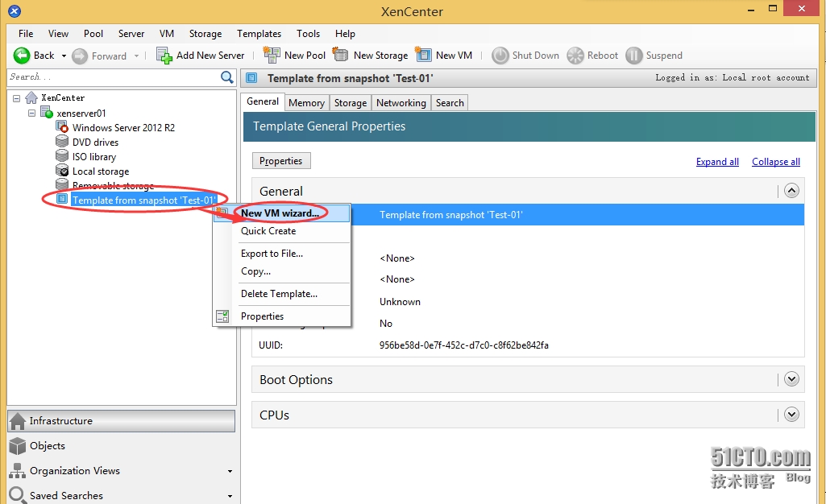Collapse the General section chevron
The height and width of the screenshot is (504, 826).
coord(791,191)
